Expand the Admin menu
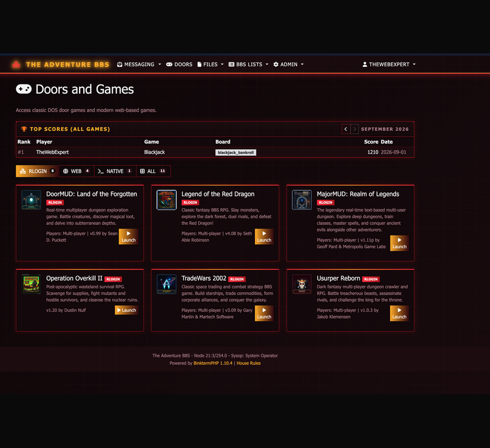This screenshot has height=448, width=490. pos(288,65)
